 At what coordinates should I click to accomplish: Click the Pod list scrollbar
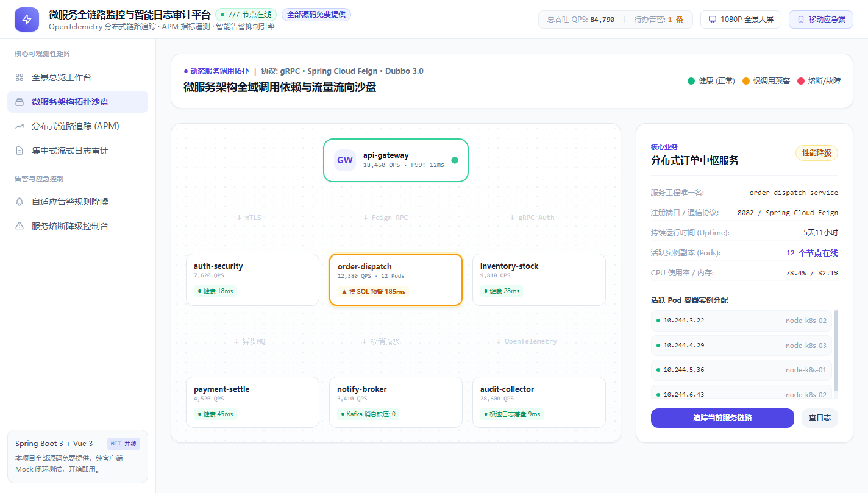[836, 350]
